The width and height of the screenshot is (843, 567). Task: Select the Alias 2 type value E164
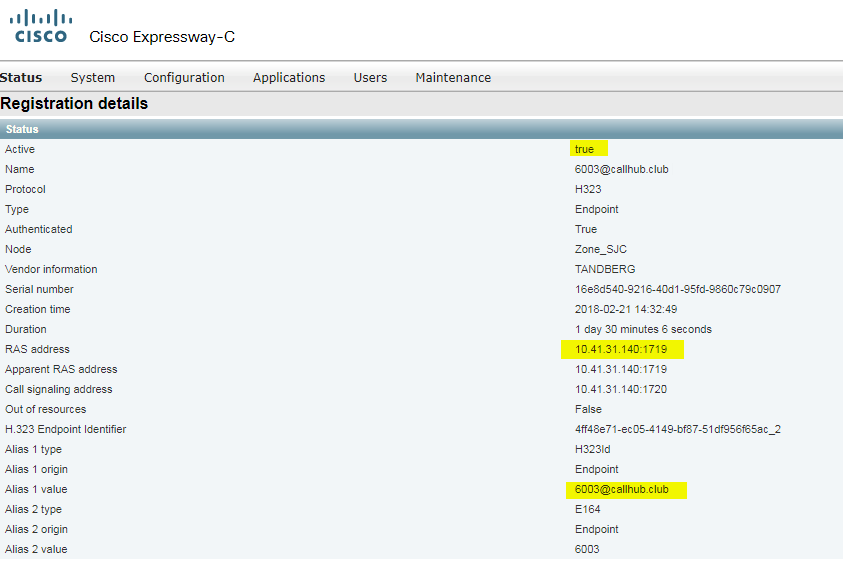[x=588, y=509]
